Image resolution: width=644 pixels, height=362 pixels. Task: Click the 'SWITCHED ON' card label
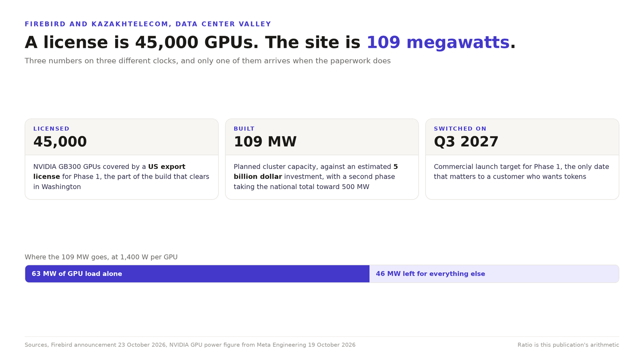click(460, 129)
